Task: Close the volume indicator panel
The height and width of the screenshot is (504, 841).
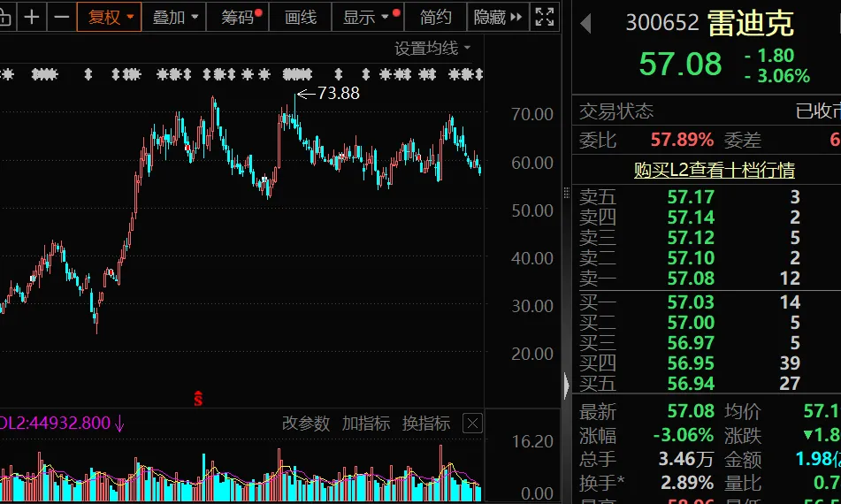Action: coord(472,424)
